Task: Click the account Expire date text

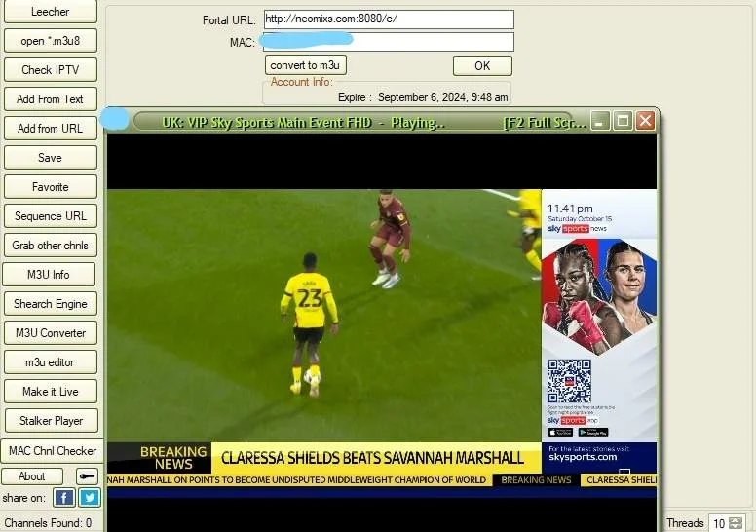Action: [423, 97]
